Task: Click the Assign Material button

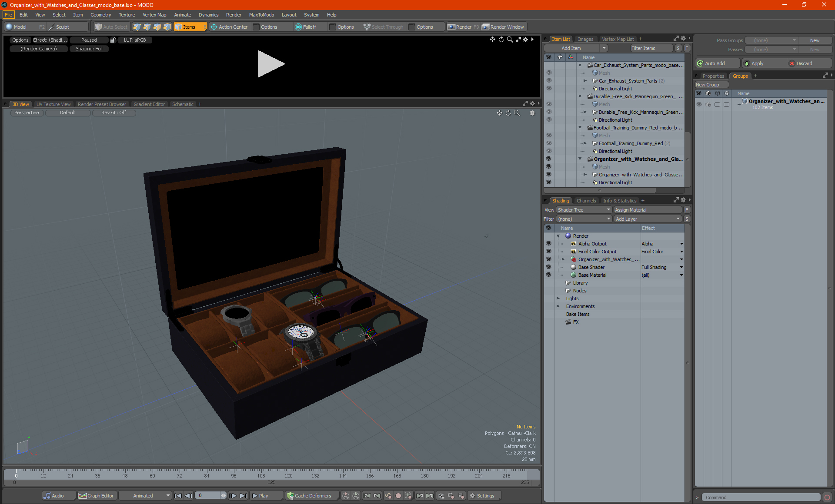Action: click(647, 210)
